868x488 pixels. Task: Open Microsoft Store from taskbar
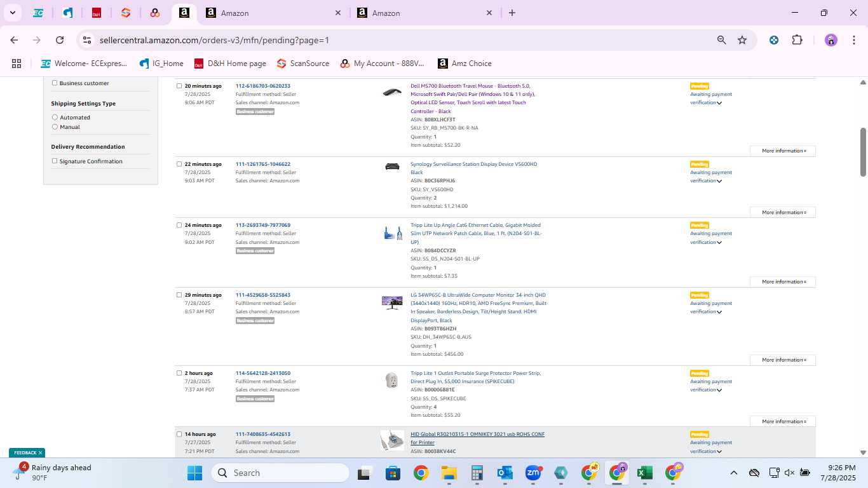point(393,473)
